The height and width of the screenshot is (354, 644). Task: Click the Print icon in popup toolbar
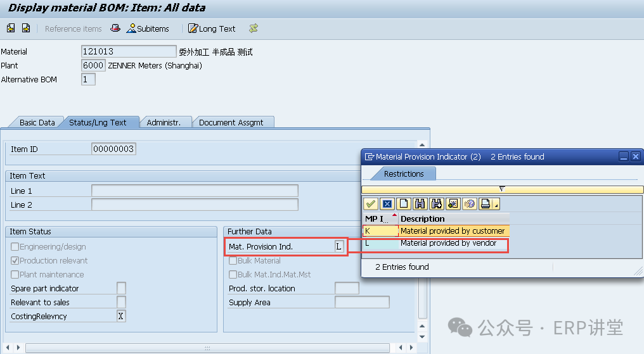(x=486, y=204)
